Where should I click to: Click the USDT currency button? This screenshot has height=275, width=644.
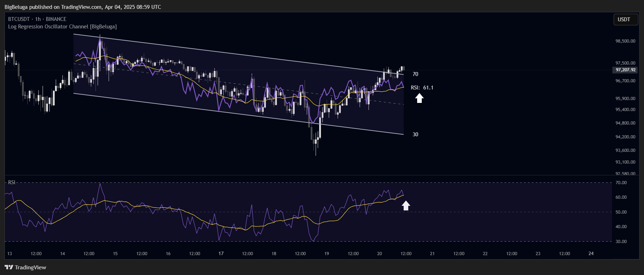[x=626, y=20]
